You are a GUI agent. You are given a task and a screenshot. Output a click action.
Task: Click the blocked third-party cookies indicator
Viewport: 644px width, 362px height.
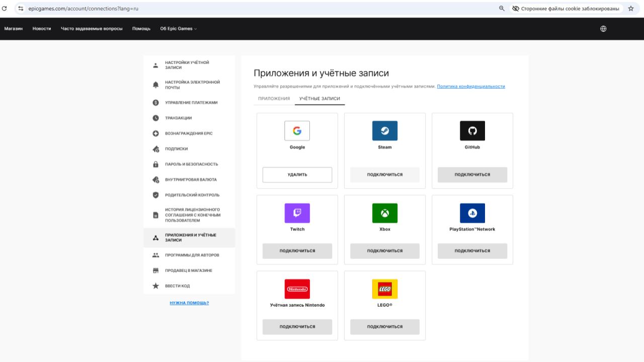coord(566,9)
